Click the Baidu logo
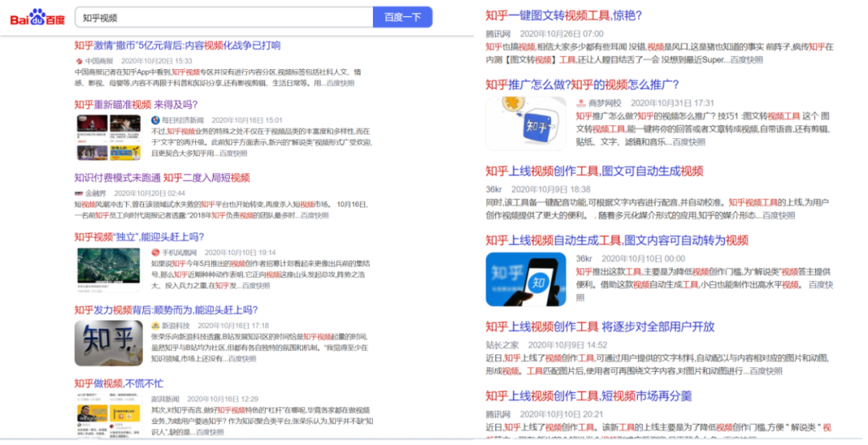This screenshot has width=868, height=445. [38, 18]
